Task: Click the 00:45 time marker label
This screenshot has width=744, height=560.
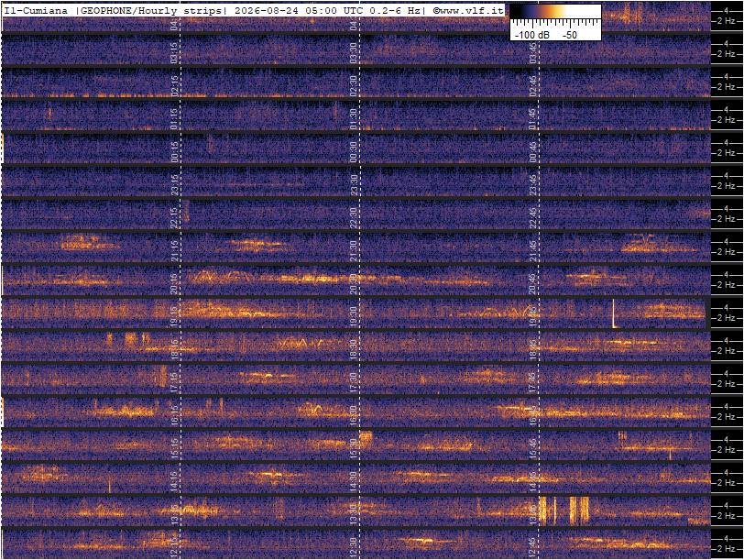Action: click(533, 152)
